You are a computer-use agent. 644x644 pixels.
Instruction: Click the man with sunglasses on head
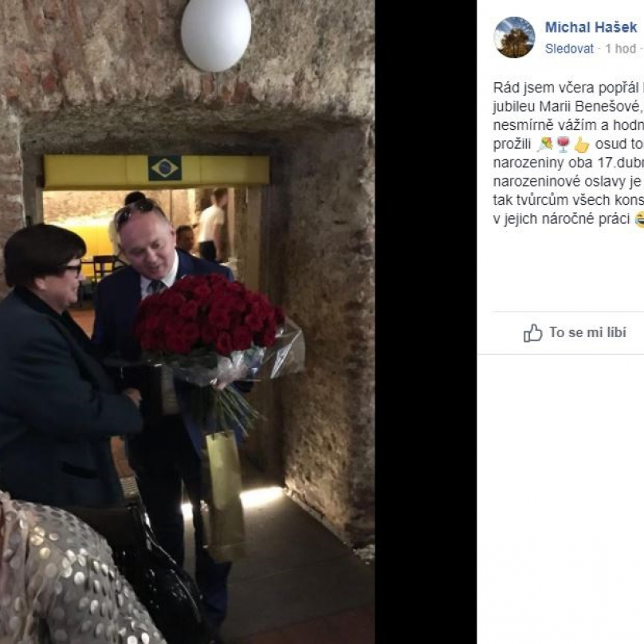164,370
